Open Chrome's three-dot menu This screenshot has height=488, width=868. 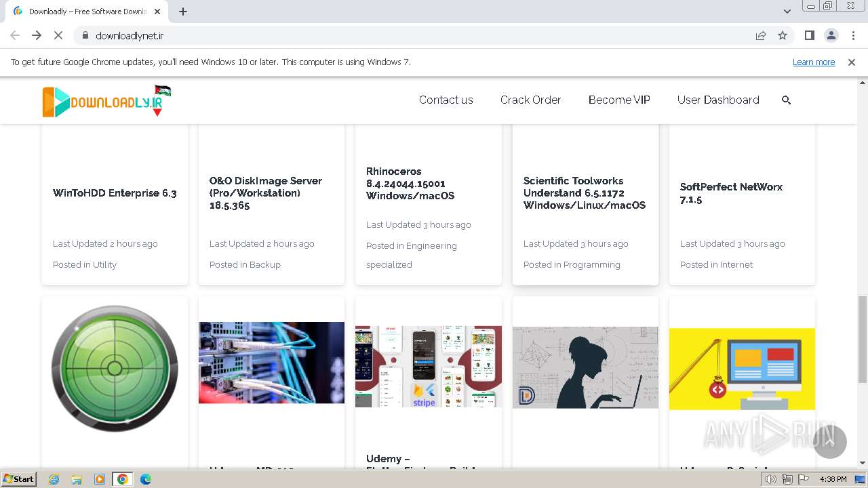(853, 35)
